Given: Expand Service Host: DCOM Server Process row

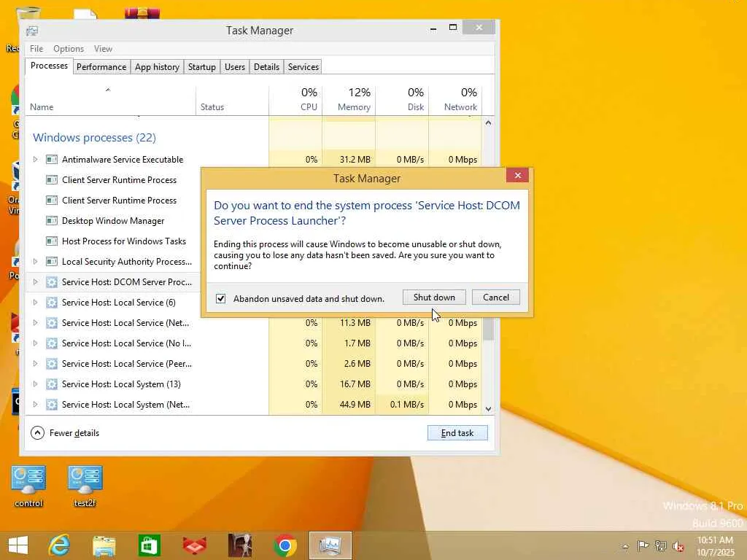Looking at the screenshot, I should pos(35,282).
